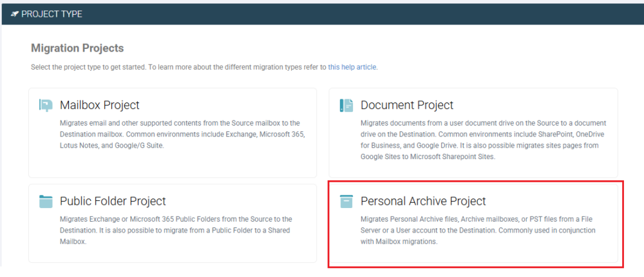Click the PROJECT TYPE header label
Image resolution: width=644 pixels, height=277 pixels.
click(52, 14)
